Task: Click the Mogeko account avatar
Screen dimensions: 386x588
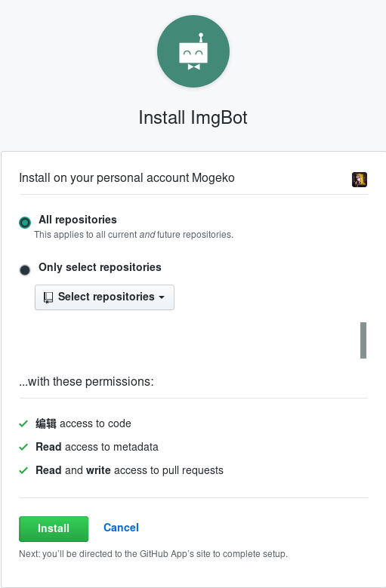Action: point(360,179)
